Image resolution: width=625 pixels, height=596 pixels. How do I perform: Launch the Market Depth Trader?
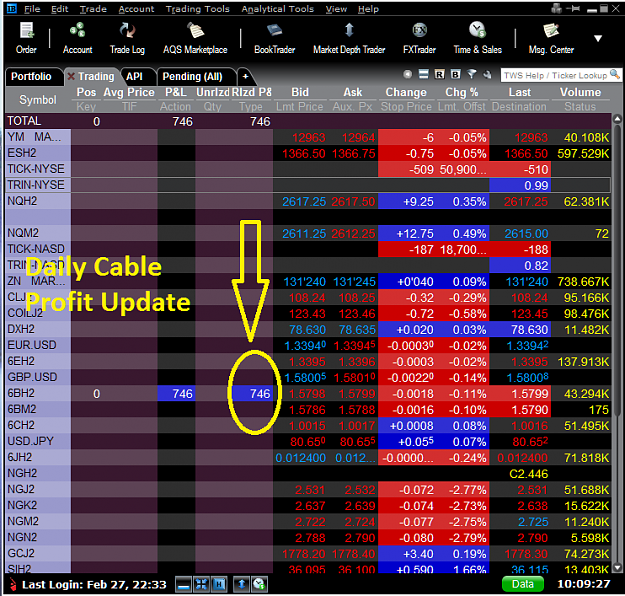click(349, 37)
